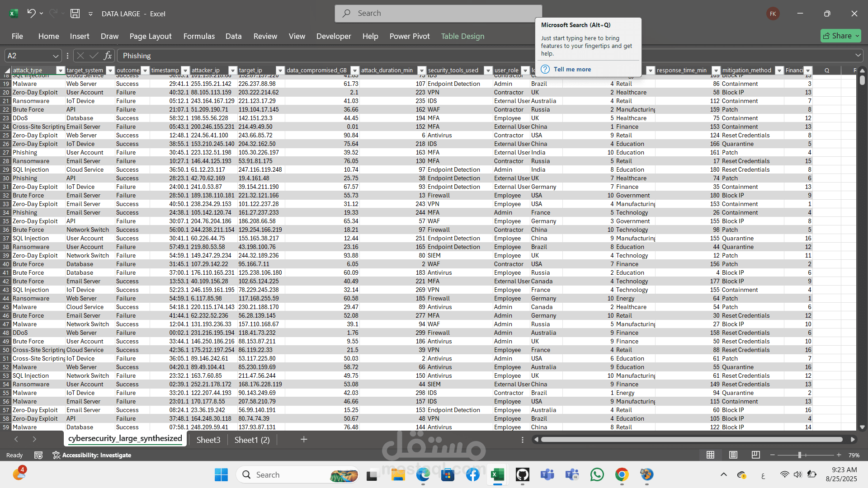The width and height of the screenshot is (868, 488).
Task: Open the Formulas ribbon tab
Action: point(199,36)
